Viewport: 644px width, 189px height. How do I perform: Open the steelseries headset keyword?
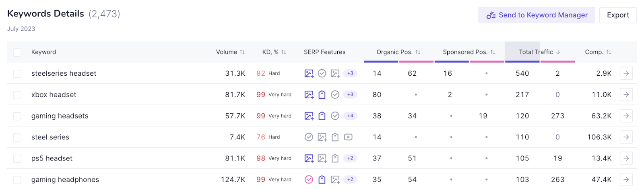(x=64, y=73)
